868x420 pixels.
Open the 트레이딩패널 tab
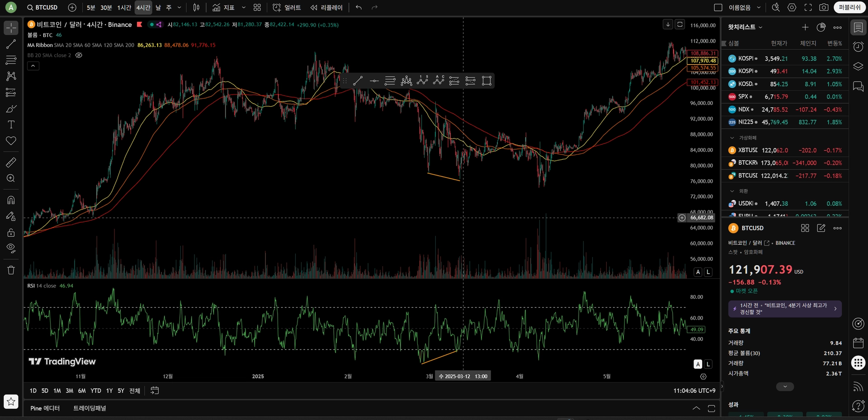pos(90,408)
